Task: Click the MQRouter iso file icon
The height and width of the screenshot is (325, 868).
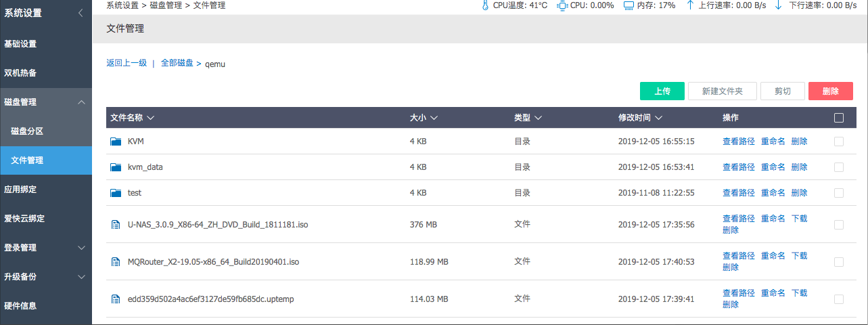Action: 115,261
